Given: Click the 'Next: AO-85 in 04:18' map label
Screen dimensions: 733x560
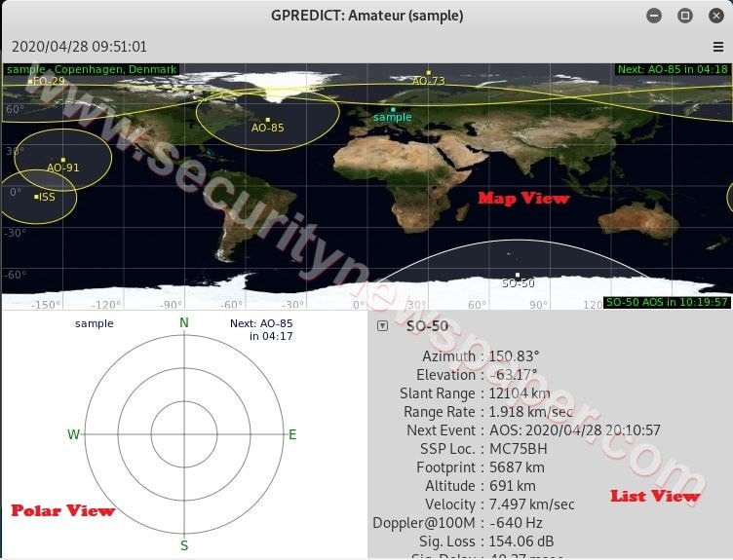Looking at the screenshot, I should click(673, 69).
